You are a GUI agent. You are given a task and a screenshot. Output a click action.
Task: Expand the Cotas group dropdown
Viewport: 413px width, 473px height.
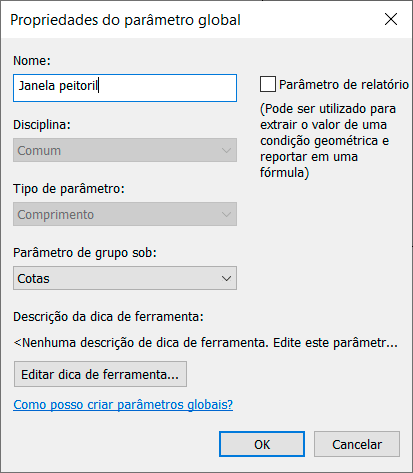click(125, 278)
